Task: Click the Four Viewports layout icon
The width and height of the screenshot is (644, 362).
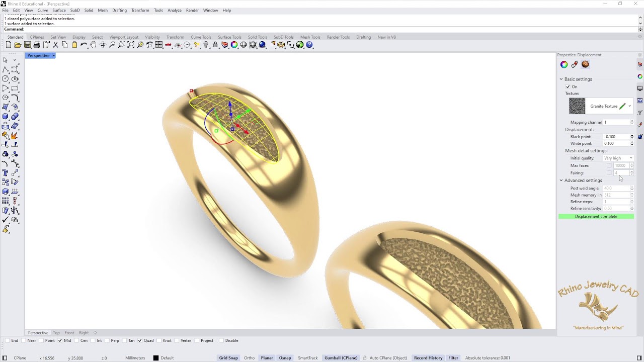Action: (158, 45)
